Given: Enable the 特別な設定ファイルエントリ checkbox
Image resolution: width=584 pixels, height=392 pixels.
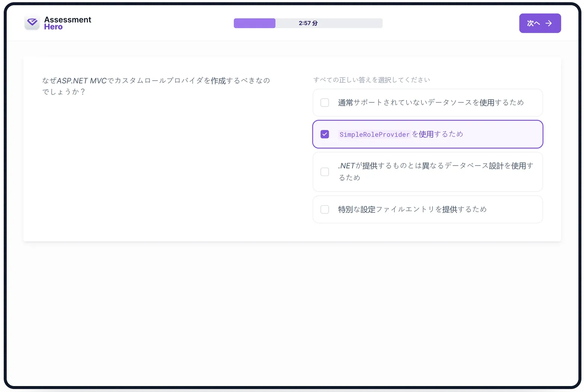Looking at the screenshot, I should [325, 209].
